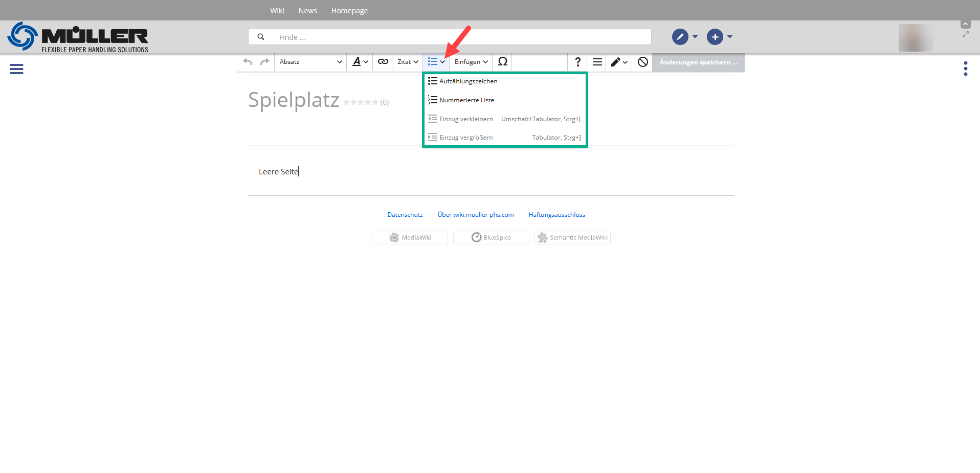Click the Änderungen speichern button
980x473 pixels.
click(x=698, y=62)
